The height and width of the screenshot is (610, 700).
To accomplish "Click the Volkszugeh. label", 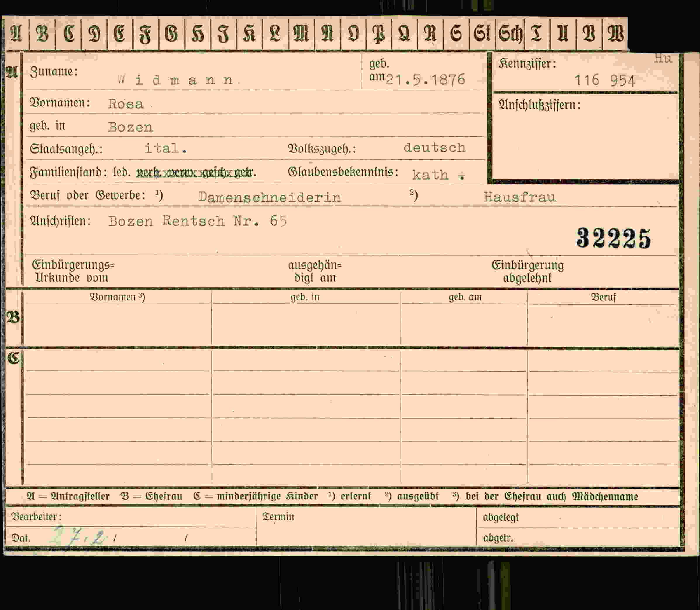I will [322, 149].
